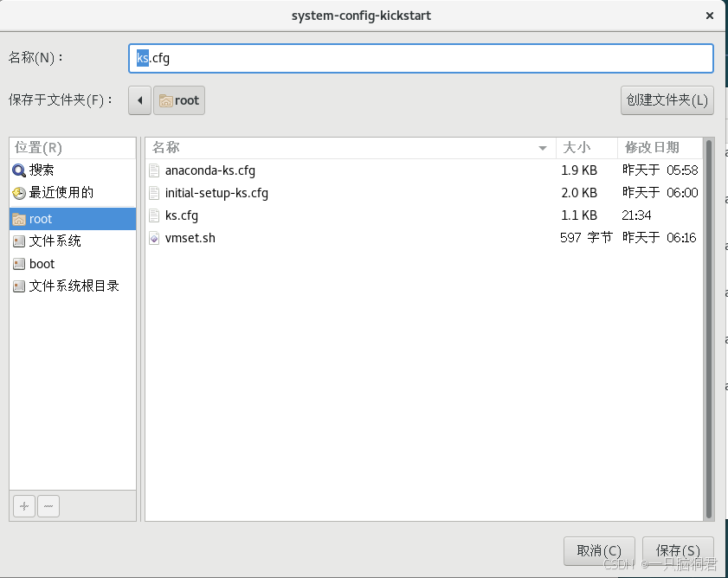Click the file list vertical scrollbar

point(708,329)
